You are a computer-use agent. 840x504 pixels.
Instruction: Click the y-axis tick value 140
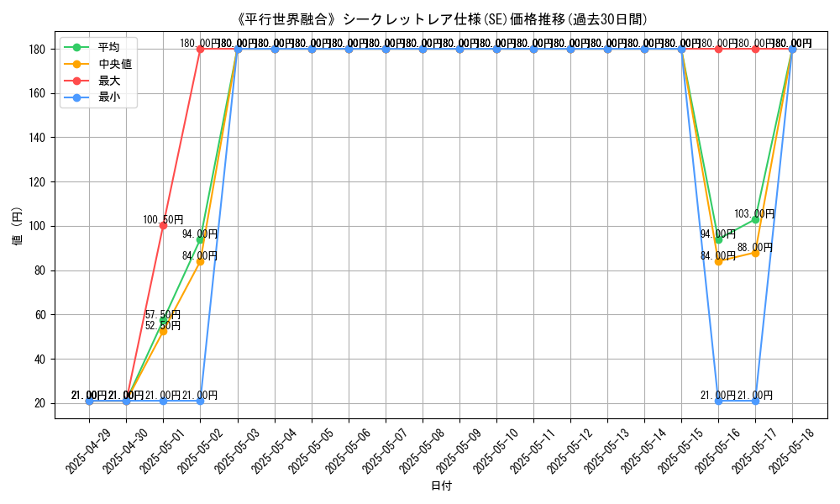(38, 138)
